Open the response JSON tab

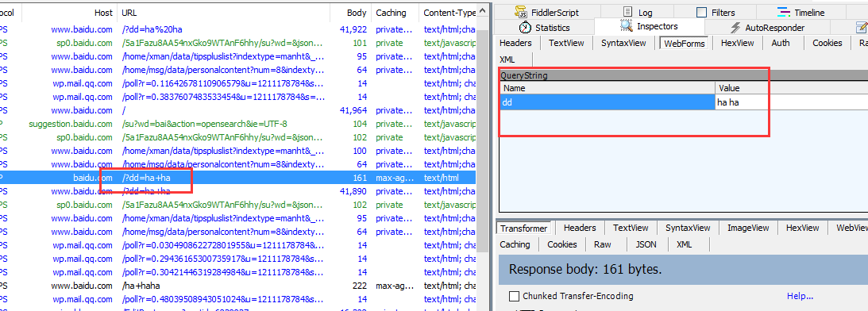tap(646, 244)
